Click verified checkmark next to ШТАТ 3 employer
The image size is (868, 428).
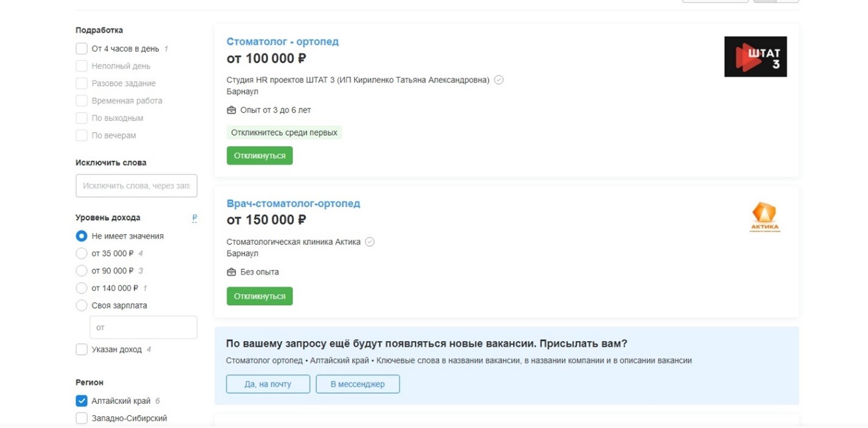pos(499,80)
